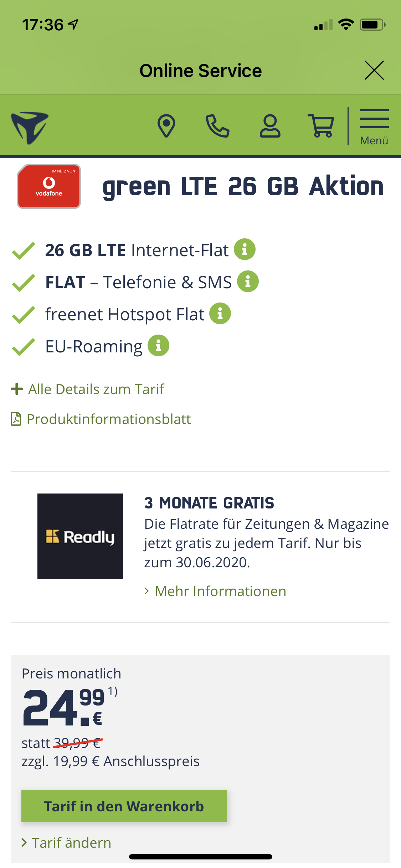Image resolution: width=401 pixels, height=868 pixels.
Task: Expand Alle Details zum Tarif
Action: click(88, 389)
